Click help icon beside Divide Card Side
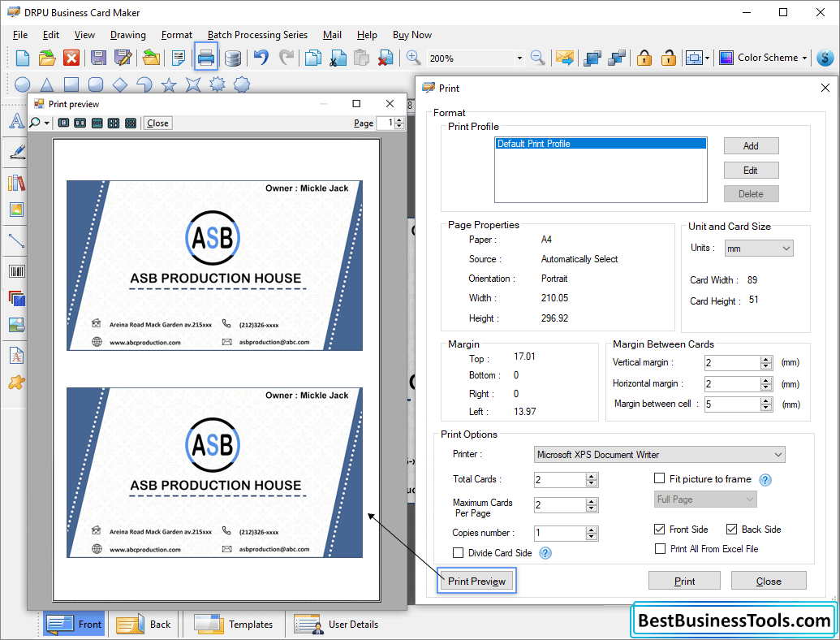Image resolution: width=840 pixels, height=640 pixels. [545, 553]
